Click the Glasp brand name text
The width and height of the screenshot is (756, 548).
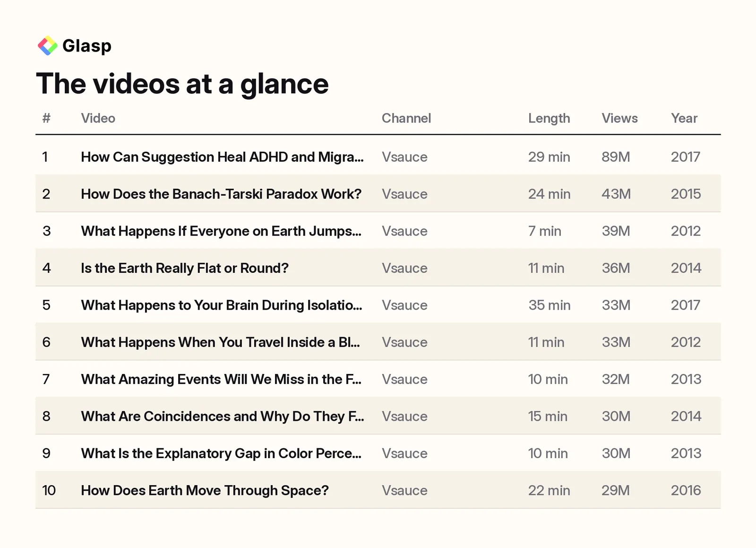87,46
